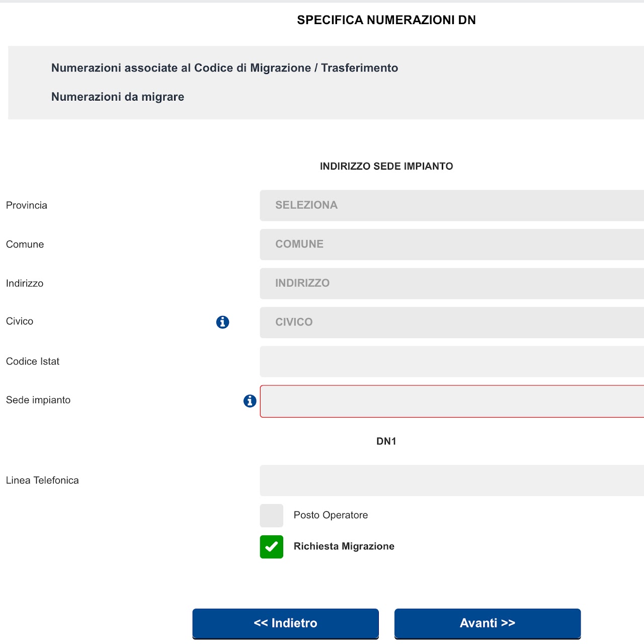Expand the Numerazioni da migrare section
This screenshot has width=644, height=644.
pyautogui.click(x=118, y=97)
